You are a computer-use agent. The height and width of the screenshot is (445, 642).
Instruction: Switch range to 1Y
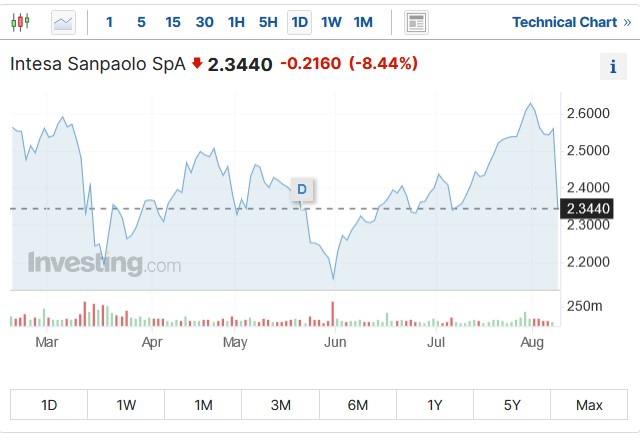tap(435, 405)
